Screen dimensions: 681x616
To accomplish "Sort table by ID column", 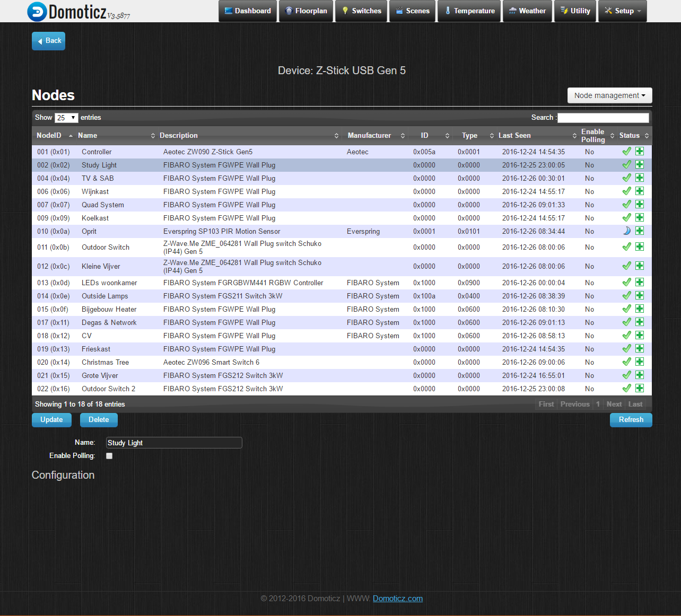I will coord(431,136).
